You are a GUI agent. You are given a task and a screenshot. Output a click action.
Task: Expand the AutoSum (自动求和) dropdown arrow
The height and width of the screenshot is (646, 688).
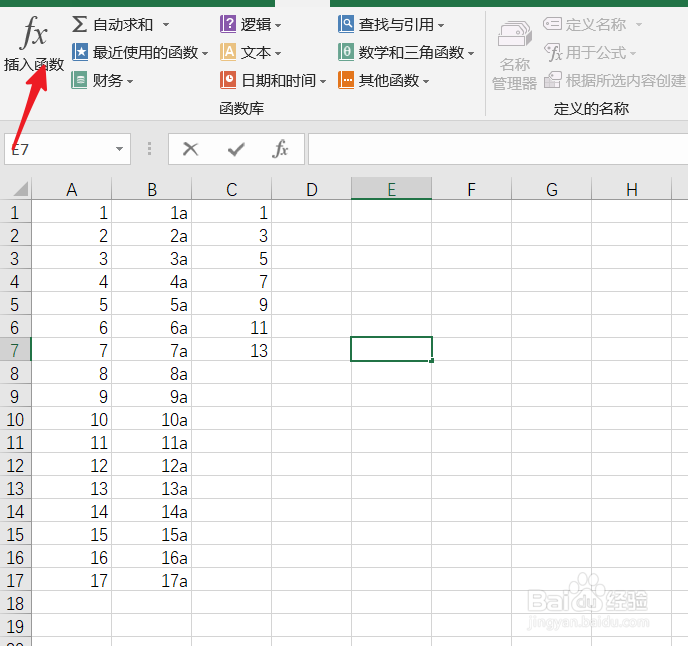point(166,25)
